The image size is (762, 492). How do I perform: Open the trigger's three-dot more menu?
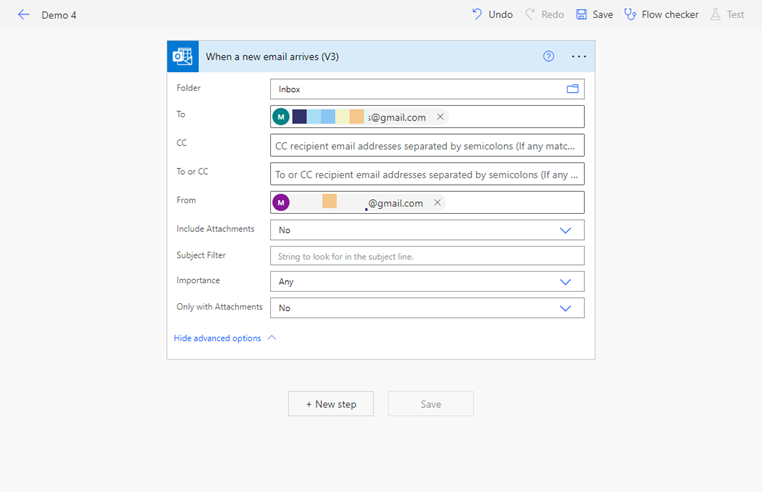point(578,56)
